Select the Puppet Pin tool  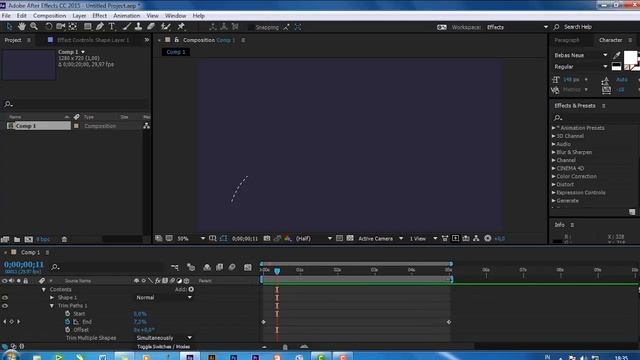pyautogui.click(x=181, y=27)
